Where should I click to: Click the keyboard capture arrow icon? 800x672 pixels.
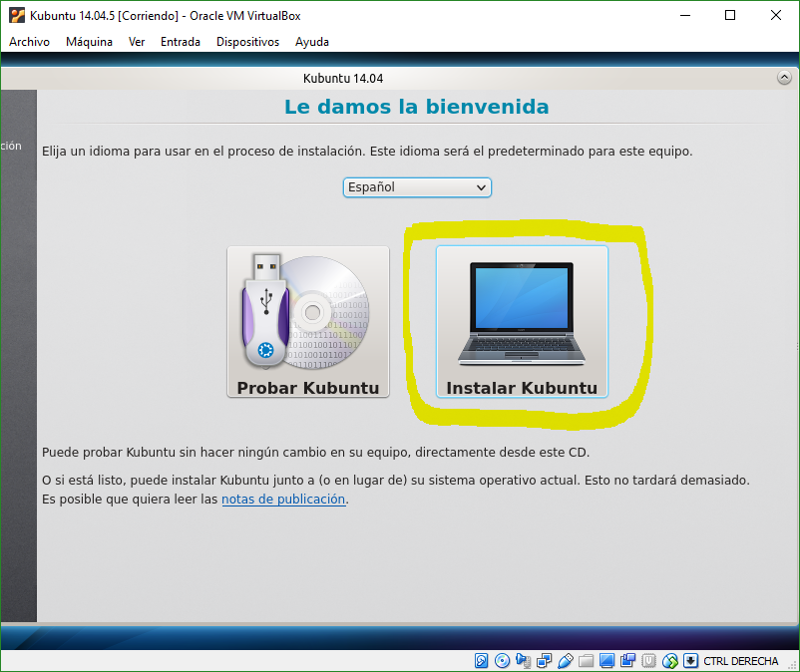coord(690,661)
